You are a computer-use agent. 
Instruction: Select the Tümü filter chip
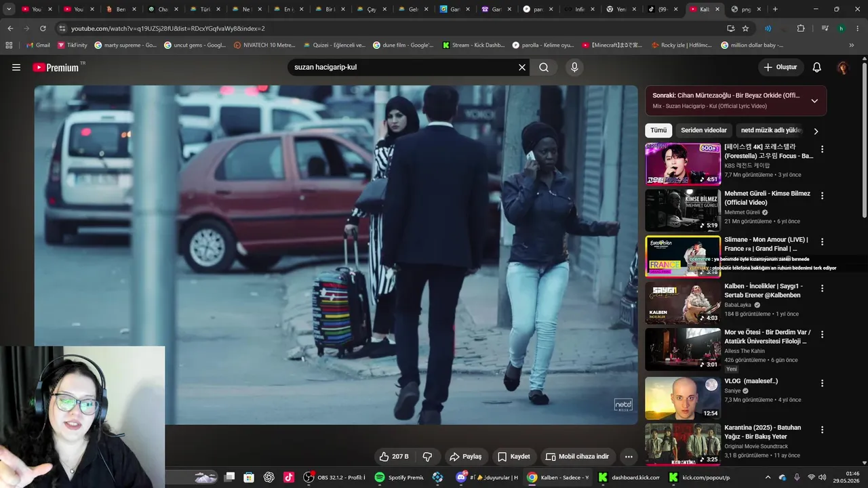point(658,130)
